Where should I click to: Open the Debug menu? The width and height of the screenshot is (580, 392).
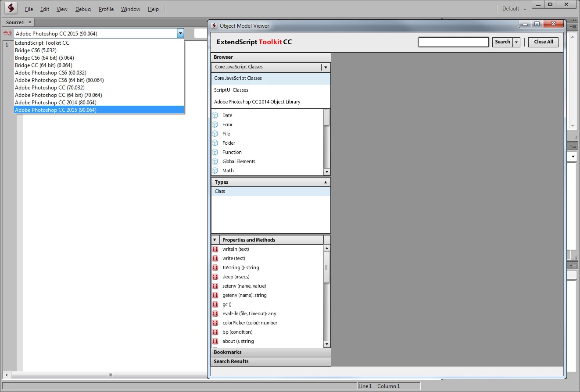point(83,9)
